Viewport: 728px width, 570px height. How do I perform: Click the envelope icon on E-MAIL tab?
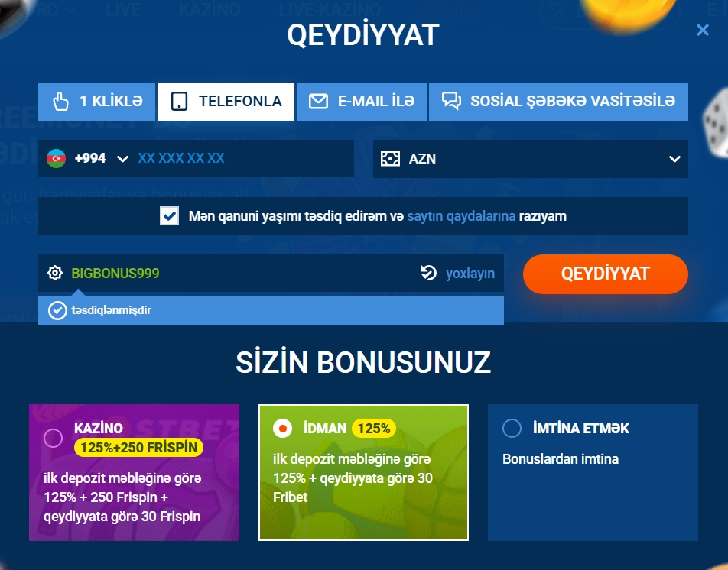[318, 101]
